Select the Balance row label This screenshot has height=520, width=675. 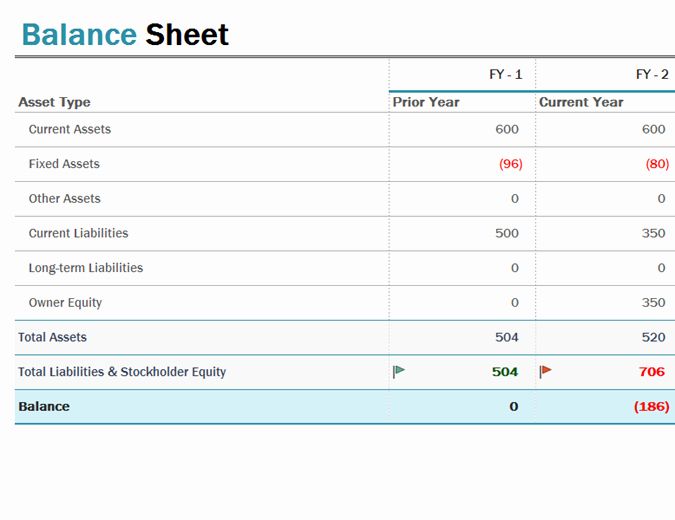click(x=44, y=407)
